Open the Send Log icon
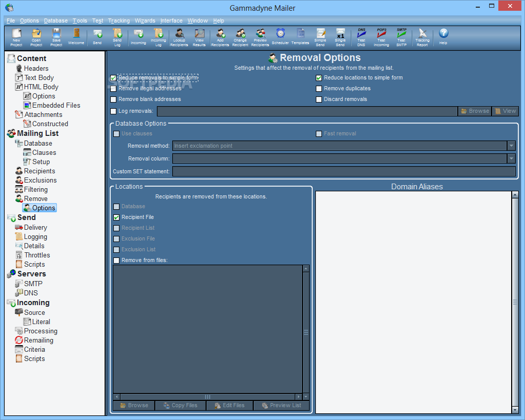 [x=117, y=37]
